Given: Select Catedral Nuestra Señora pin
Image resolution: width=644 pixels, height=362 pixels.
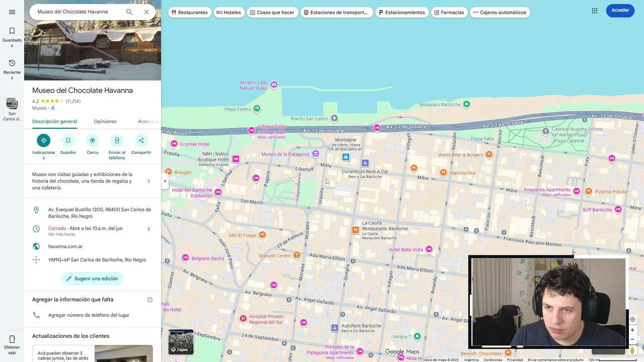Looking at the screenshot, I should point(545,131).
